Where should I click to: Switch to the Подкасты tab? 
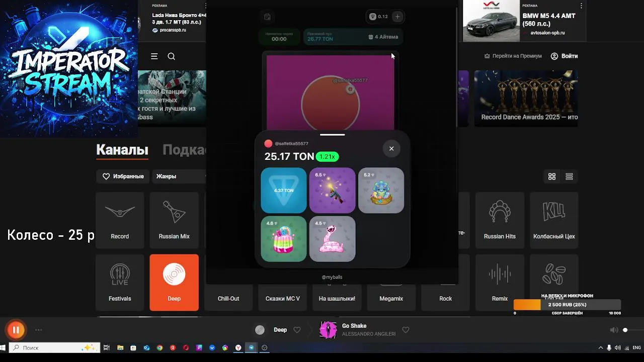click(184, 150)
